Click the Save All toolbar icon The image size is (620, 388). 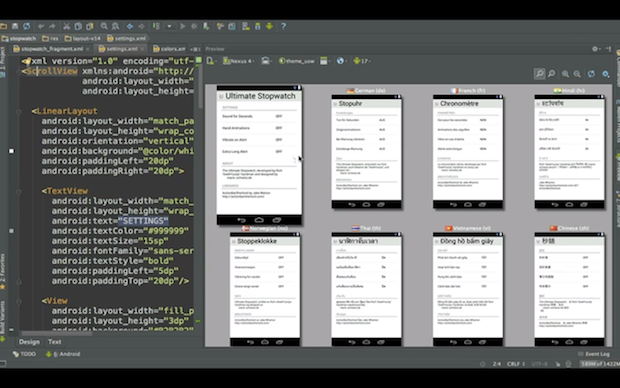(x=15, y=26)
